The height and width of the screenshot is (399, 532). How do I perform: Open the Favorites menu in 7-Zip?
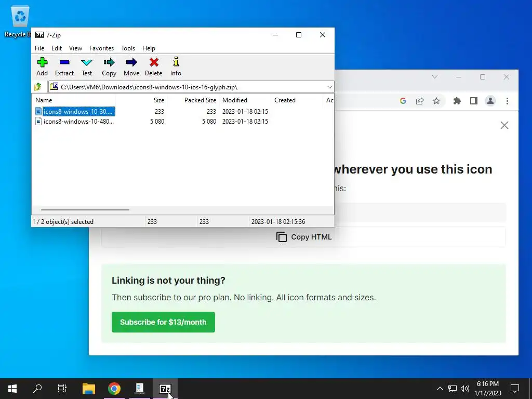tap(101, 48)
